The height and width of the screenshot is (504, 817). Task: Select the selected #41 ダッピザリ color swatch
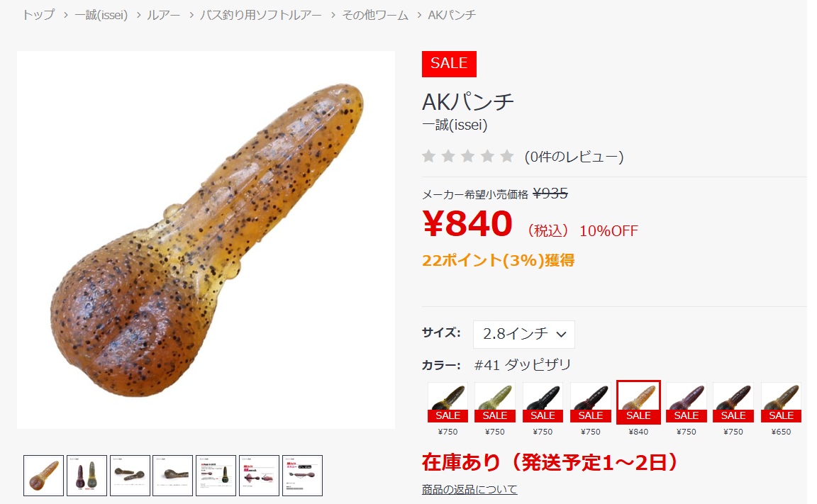638,402
